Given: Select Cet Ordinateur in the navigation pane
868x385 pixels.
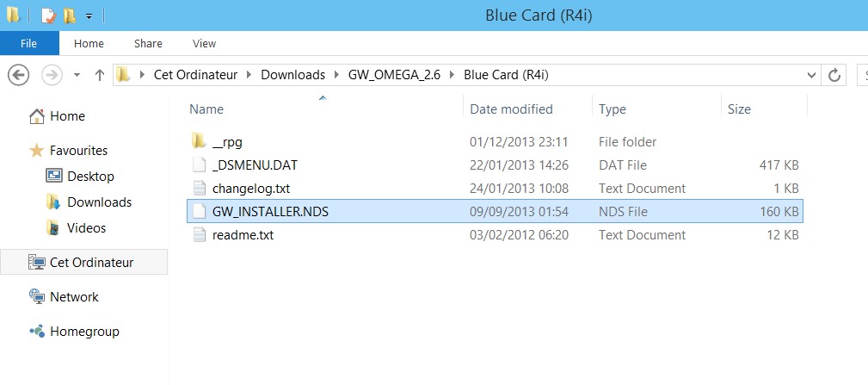Looking at the screenshot, I should tap(91, 263).
